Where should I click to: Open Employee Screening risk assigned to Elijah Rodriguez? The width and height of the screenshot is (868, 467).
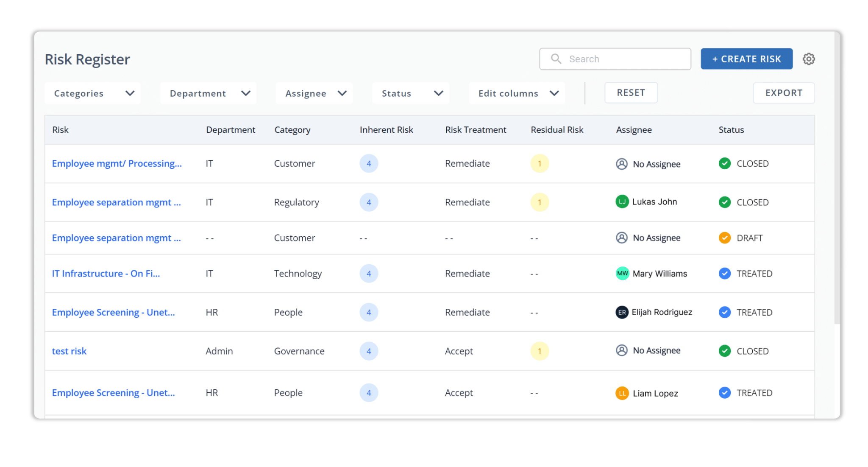pyautogui.click(x=113, y=313)
